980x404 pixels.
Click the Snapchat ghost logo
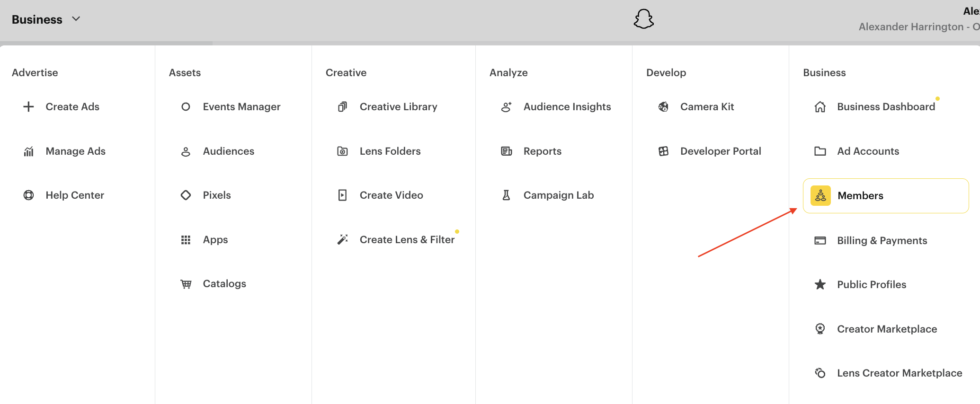(643, 19)
